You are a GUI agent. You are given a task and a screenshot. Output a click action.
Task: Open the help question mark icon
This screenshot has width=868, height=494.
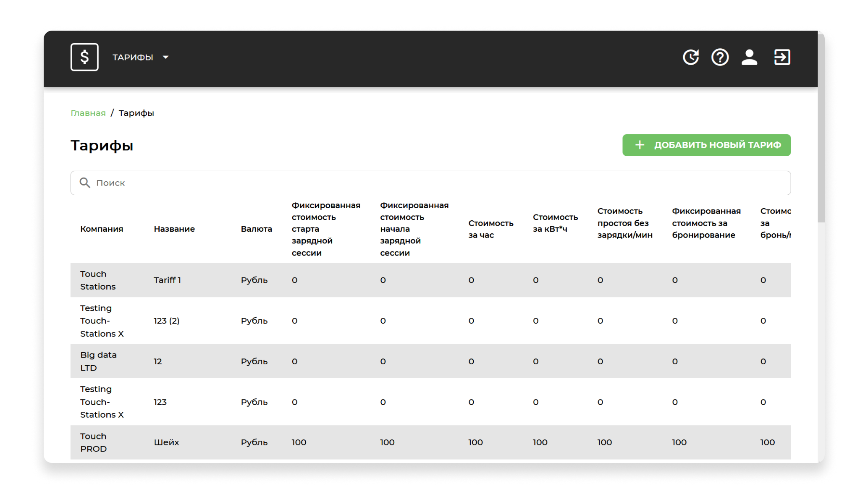720,57
